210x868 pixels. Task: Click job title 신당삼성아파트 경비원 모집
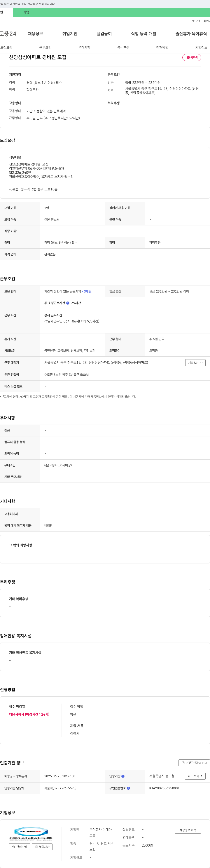click(x=37, y=57)
